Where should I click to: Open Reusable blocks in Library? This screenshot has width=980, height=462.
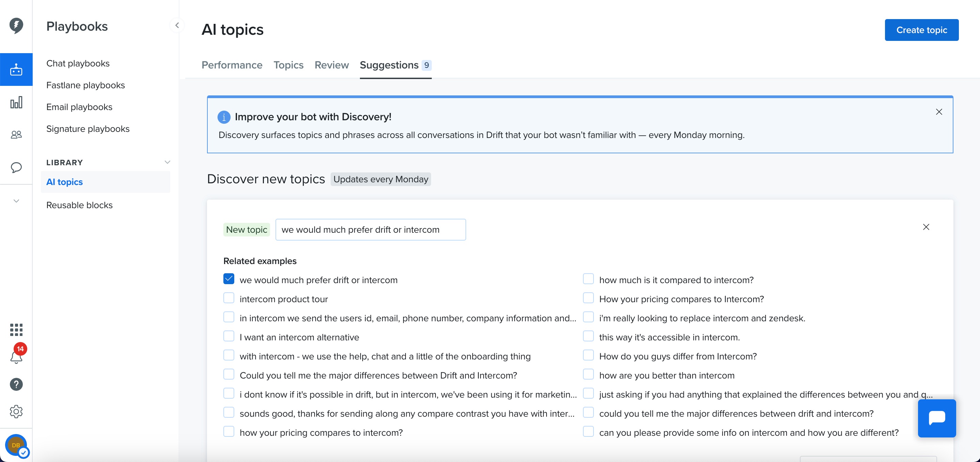(80, 205)
